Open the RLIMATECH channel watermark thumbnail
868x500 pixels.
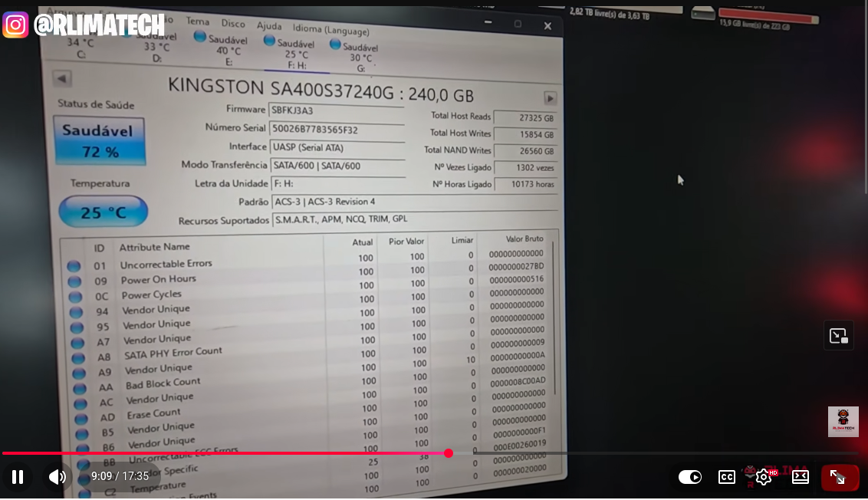coord(843,421)
